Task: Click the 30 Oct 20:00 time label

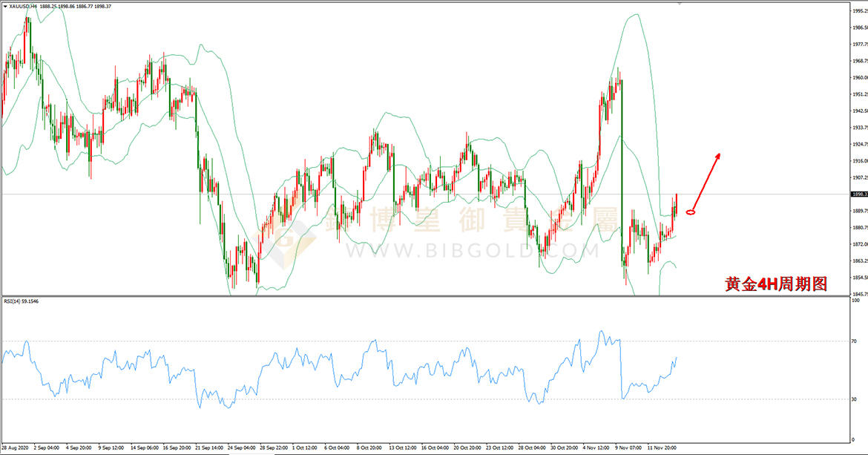Action: point(565,448)
